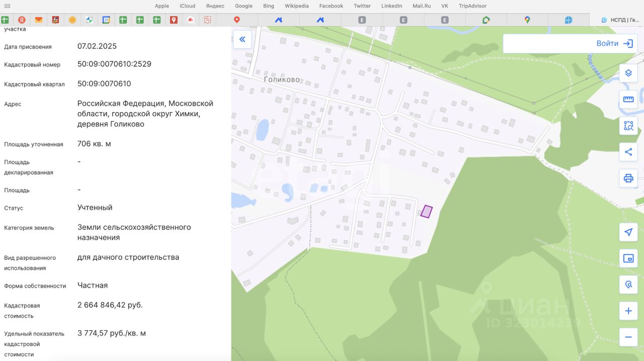The height and width of the screenshot is (361, 644).
Task: Open the target search icon above zoom-in
Action: point(628,285)
